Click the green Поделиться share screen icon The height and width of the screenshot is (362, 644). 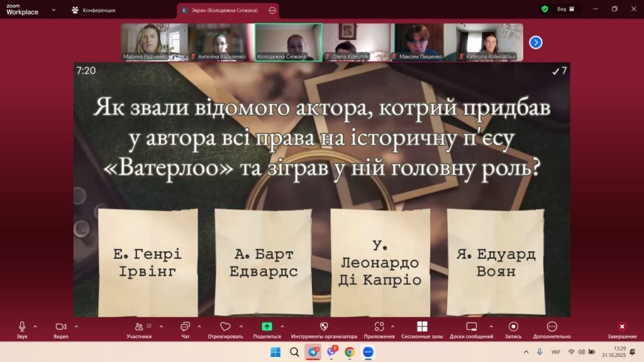coord(267,327)
